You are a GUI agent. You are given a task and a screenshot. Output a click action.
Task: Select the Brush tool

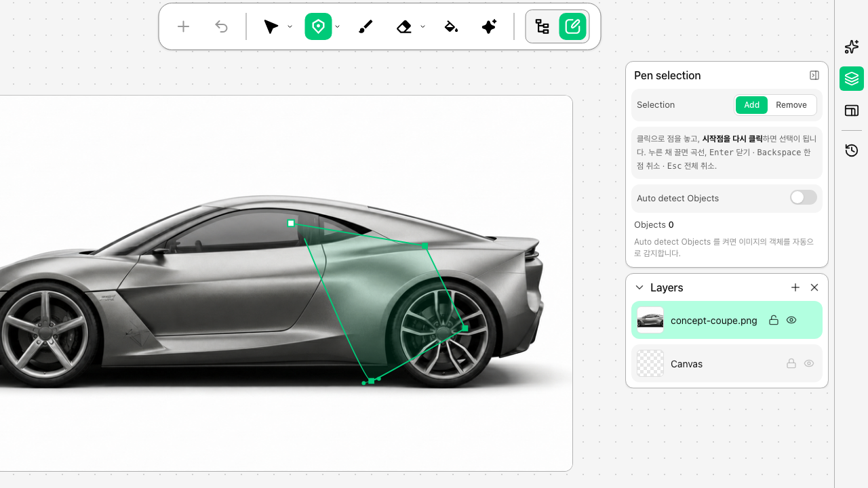click(x=366, y=26)
